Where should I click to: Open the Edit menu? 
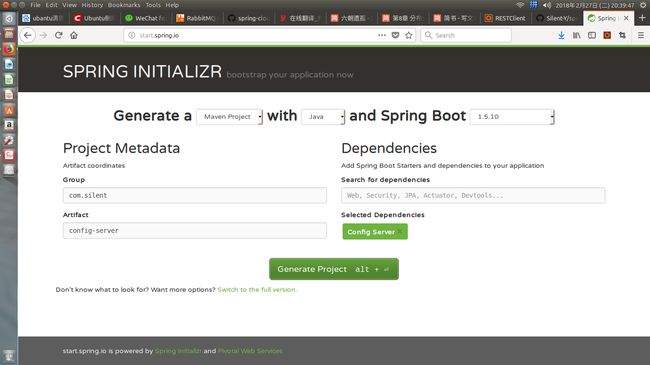tap(51, 5)
